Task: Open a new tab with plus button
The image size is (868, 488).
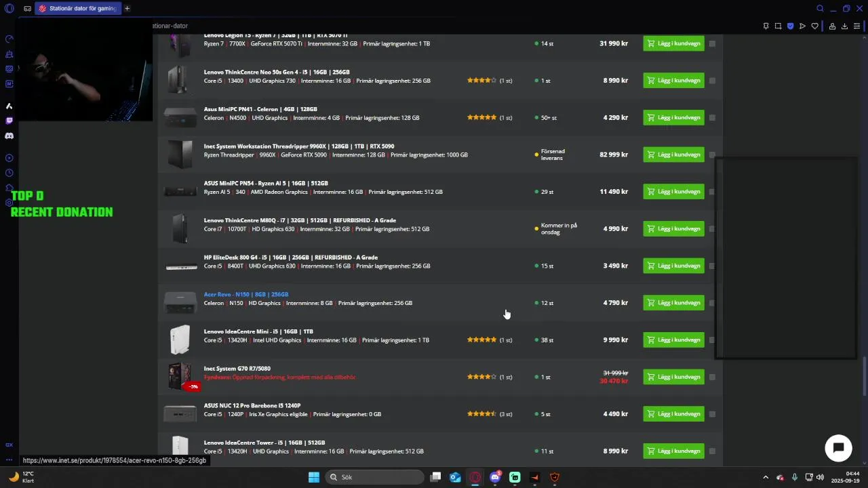Action: [x=127, y=9]
